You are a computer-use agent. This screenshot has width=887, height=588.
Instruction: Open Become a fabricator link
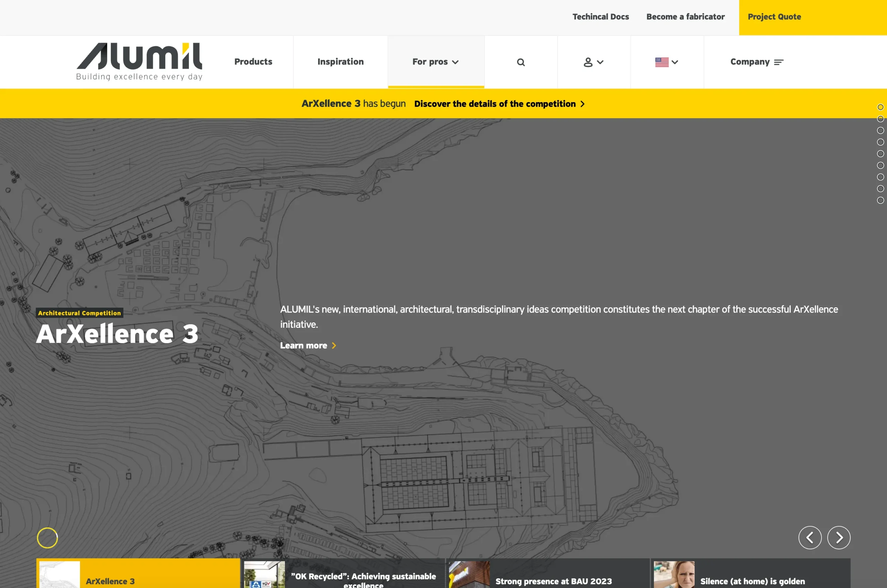pos(685,17)
